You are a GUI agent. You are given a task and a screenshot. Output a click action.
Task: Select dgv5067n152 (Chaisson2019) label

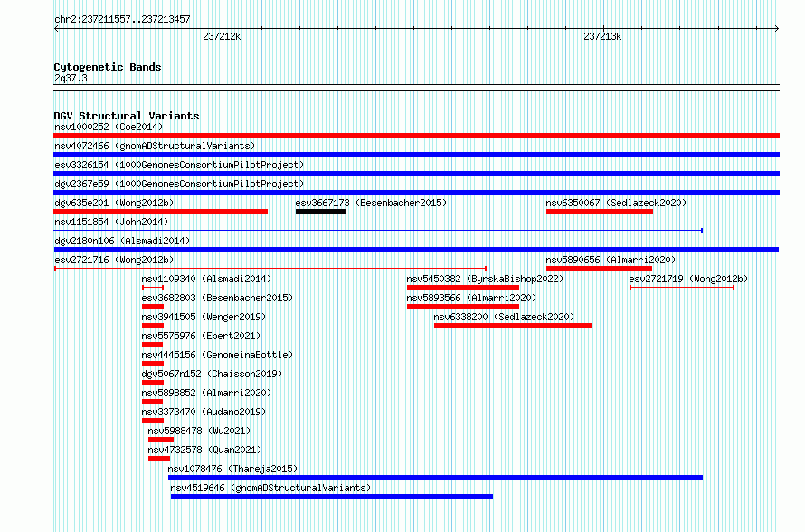click(x=212, y=374)
